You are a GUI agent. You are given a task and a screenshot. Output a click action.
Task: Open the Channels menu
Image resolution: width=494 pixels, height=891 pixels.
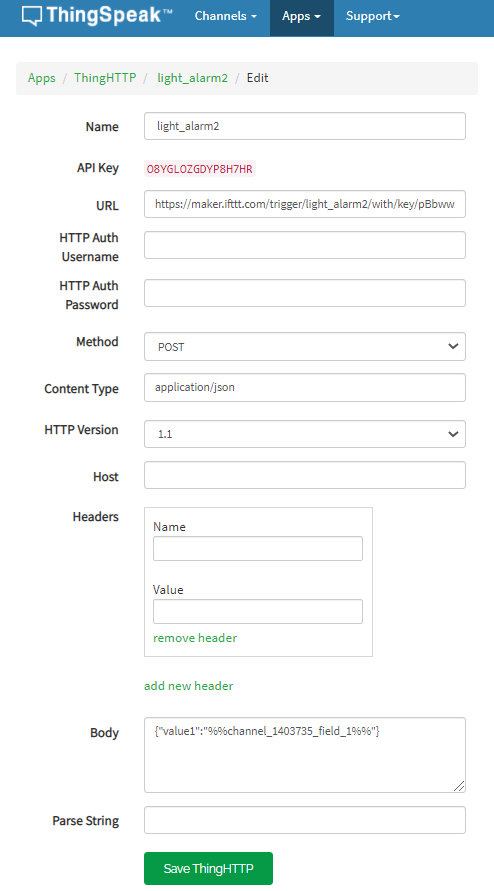coord(226,16)
